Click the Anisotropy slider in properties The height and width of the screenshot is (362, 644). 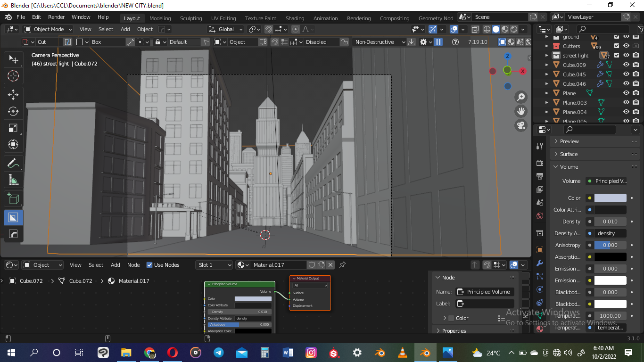pos(611,245)
